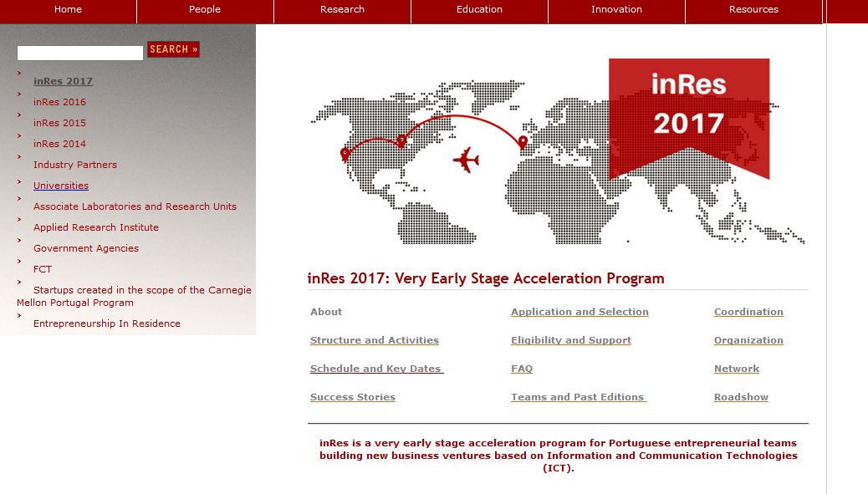Image resolution: width=868 pixels, height=494 pixels.
Task: Open Eligibility and Support link
Action: point(571,340)
